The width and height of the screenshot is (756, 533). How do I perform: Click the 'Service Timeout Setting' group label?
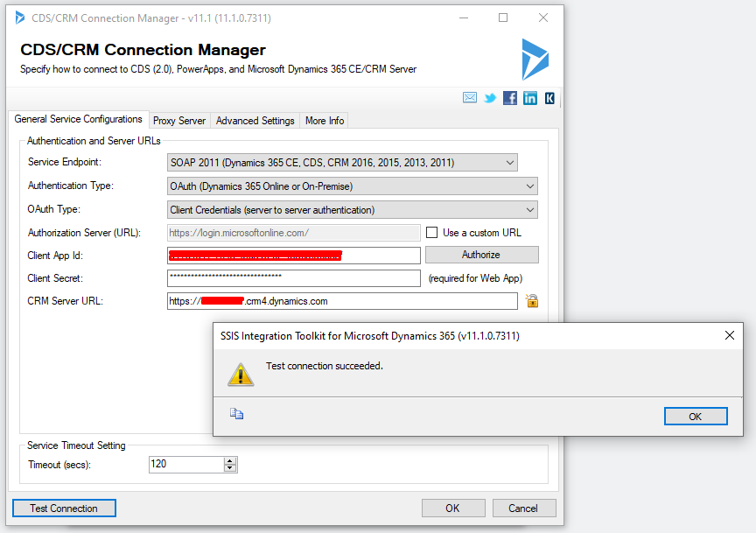coord(76,445)
